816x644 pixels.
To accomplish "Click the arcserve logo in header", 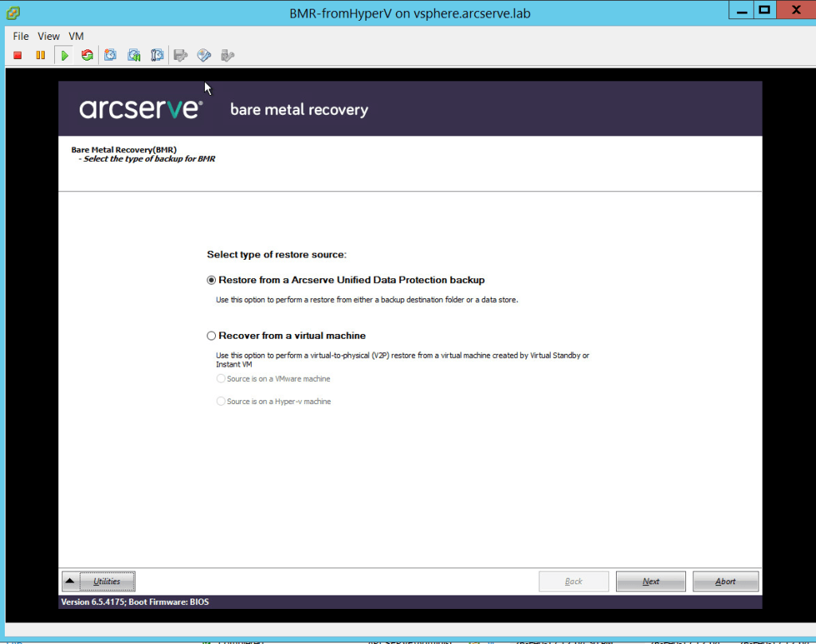I will coord(140,109).
